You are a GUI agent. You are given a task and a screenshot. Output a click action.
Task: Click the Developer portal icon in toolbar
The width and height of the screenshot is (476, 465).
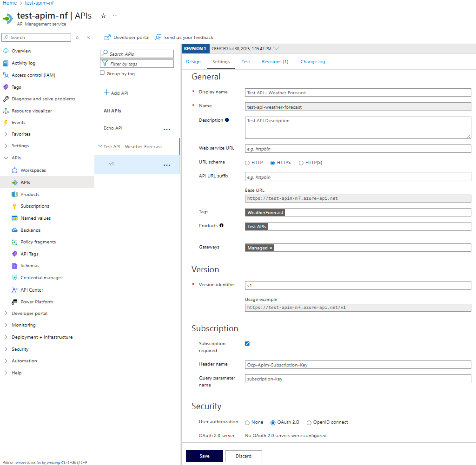point(107,38)
